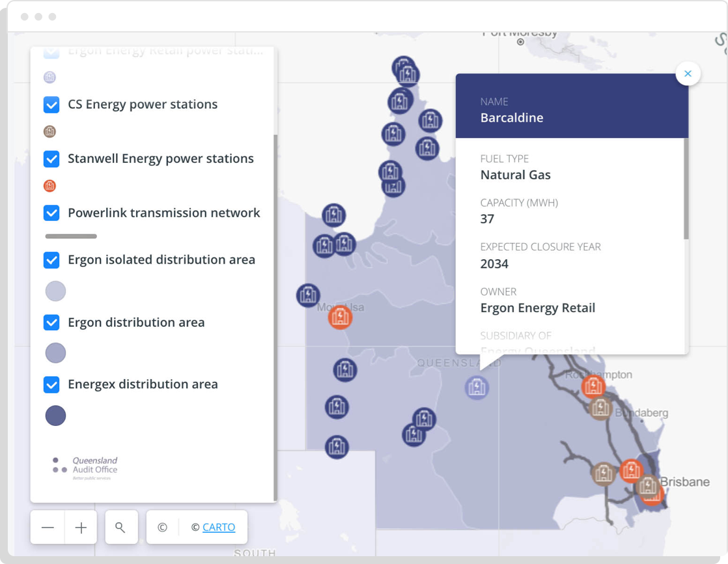The image size is (728, 564).
Task: Click the Queensland Audit Office logo
Action: tap(85, 468)
